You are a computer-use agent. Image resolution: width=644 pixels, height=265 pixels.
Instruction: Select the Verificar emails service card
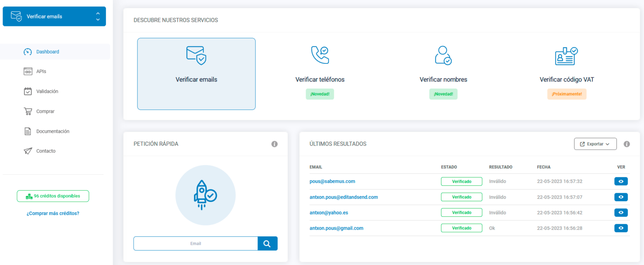pos(196,74)
